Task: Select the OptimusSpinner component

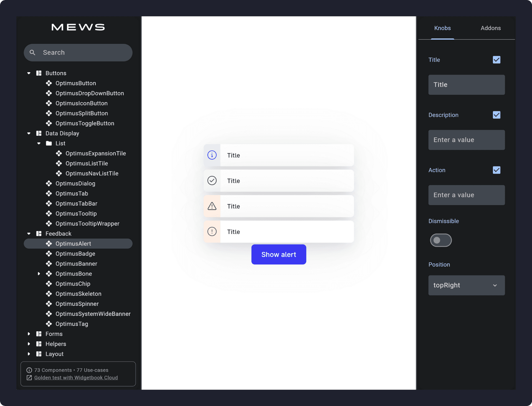Action: (77, 304)
